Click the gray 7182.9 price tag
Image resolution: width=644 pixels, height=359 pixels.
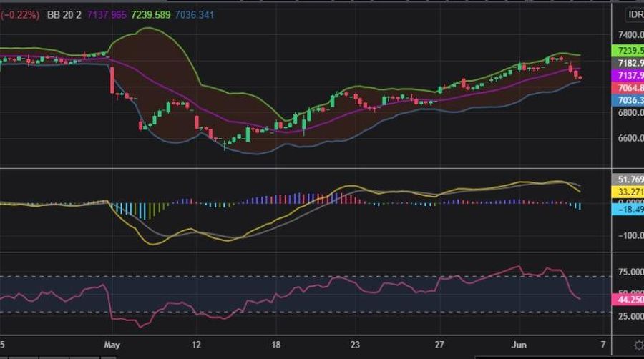coord(628,63)
